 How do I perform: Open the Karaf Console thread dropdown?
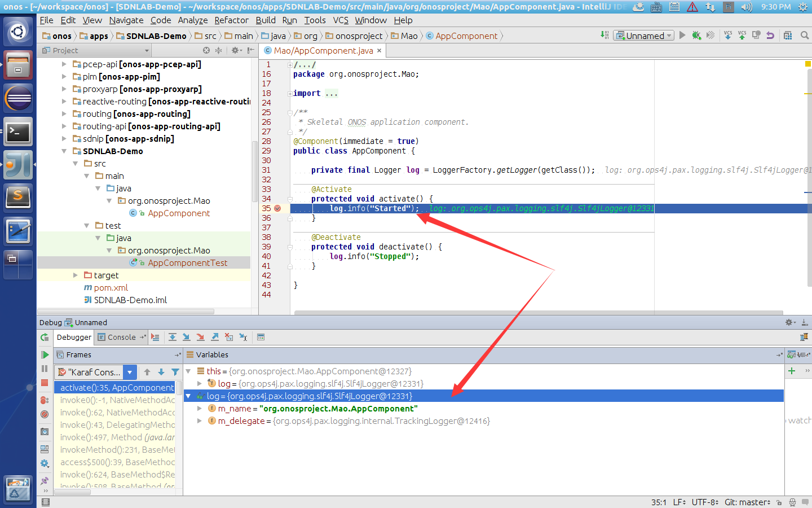[x=130, y=372]
